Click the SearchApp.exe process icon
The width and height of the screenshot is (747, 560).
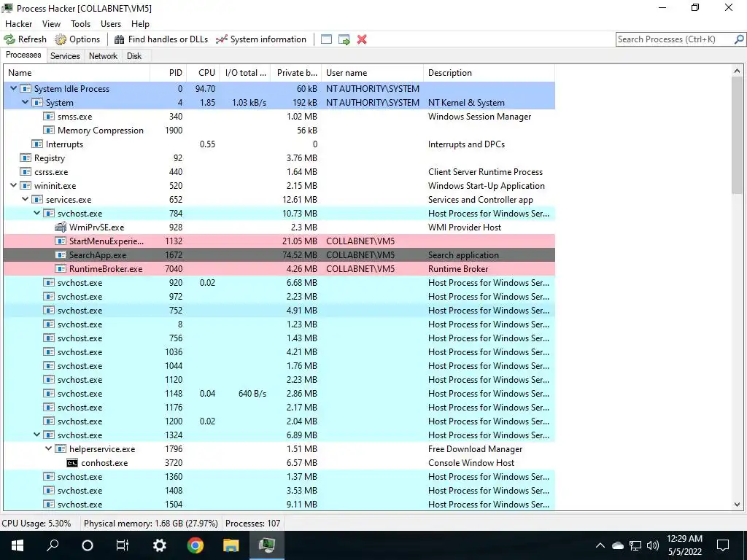pyautogui.click(x=61, y=254)
